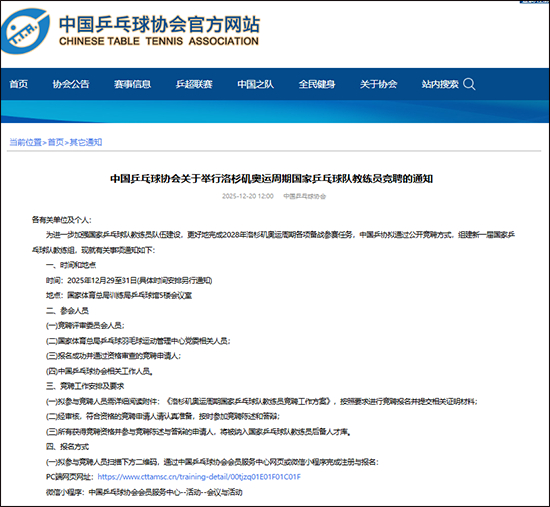This screenshot has width=550, height=507.
Task: Go to 赛事信息 in navigation bar
Action: 132,84
